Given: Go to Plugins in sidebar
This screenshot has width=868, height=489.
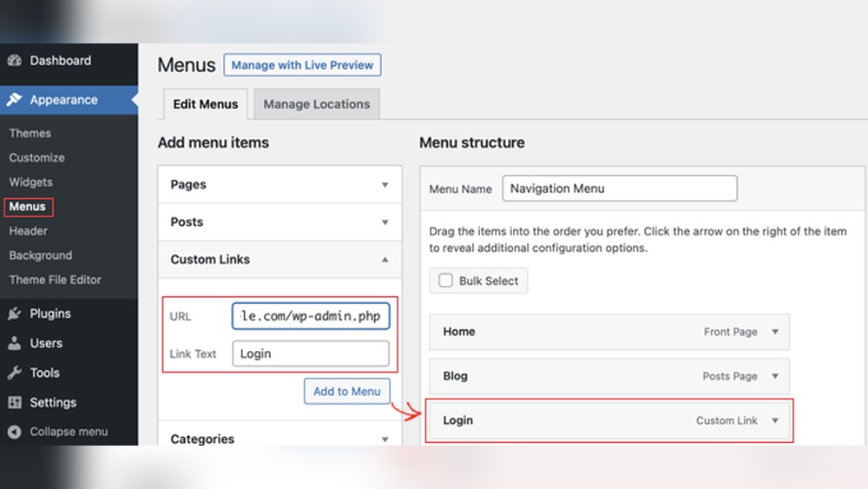Looking at the screenshot, I should pyautogui.click(x=50, y=314).
